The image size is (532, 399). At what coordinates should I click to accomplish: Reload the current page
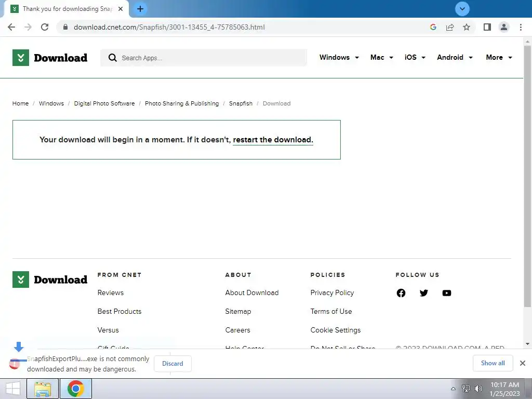tap(45, 27)
